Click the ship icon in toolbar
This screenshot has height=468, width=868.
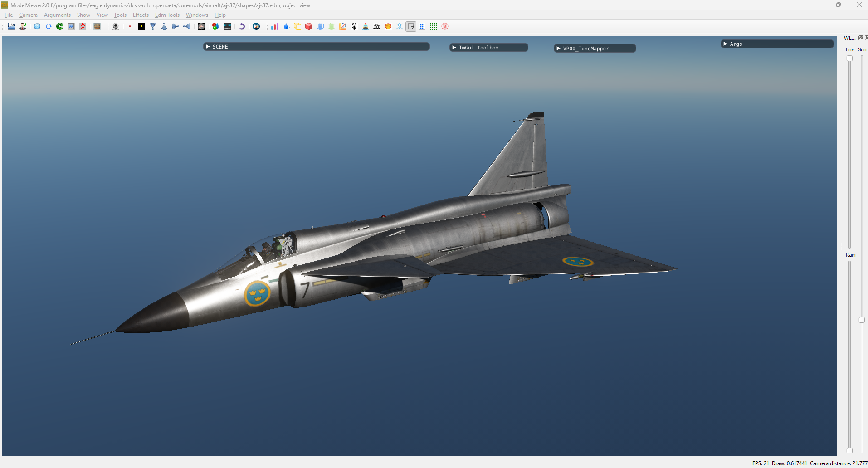pyautogui.click(x=366, y=26)
